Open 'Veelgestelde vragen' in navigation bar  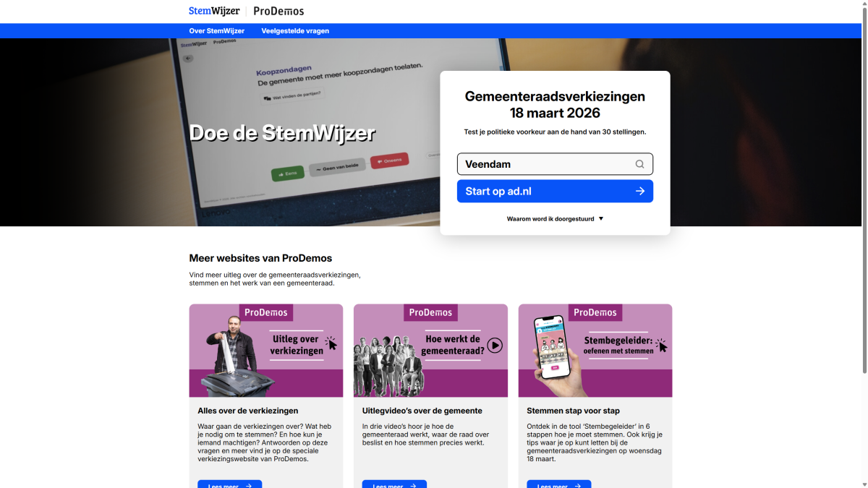tap(295, 31)
